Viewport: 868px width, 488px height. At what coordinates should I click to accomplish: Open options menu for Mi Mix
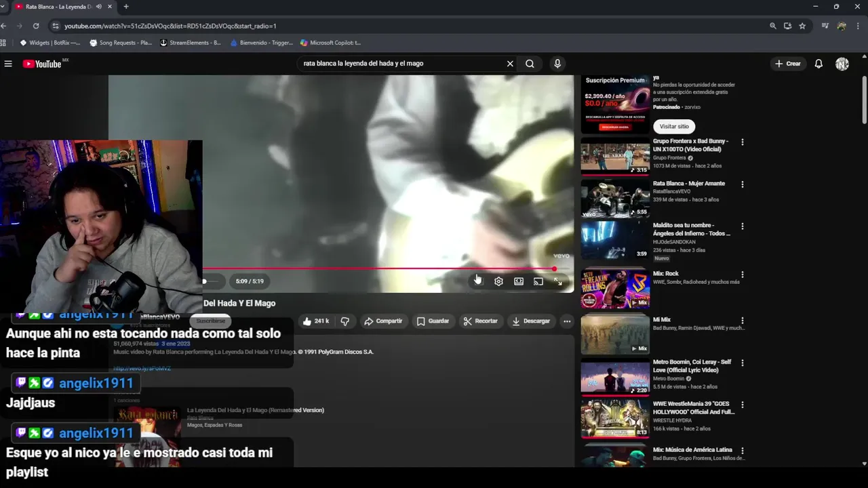743,321
